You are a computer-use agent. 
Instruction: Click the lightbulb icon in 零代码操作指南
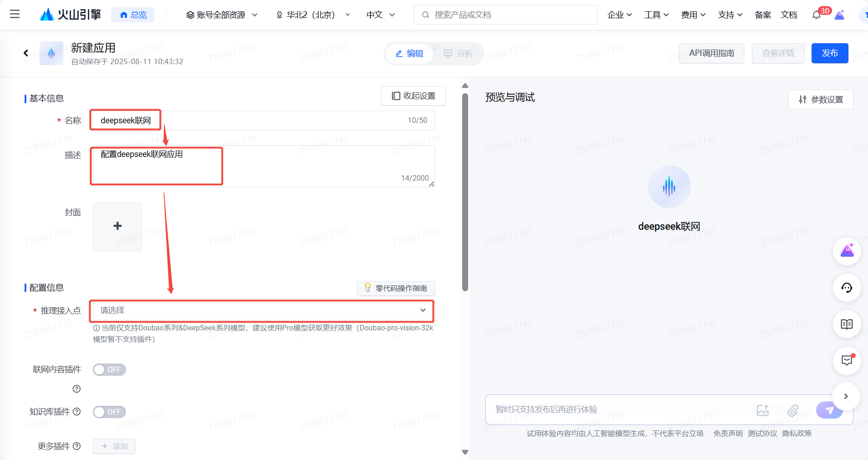[x=368, y=288]
